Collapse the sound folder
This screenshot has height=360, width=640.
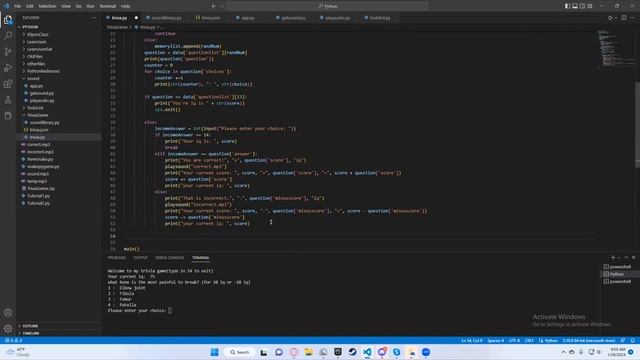[33, 78]
